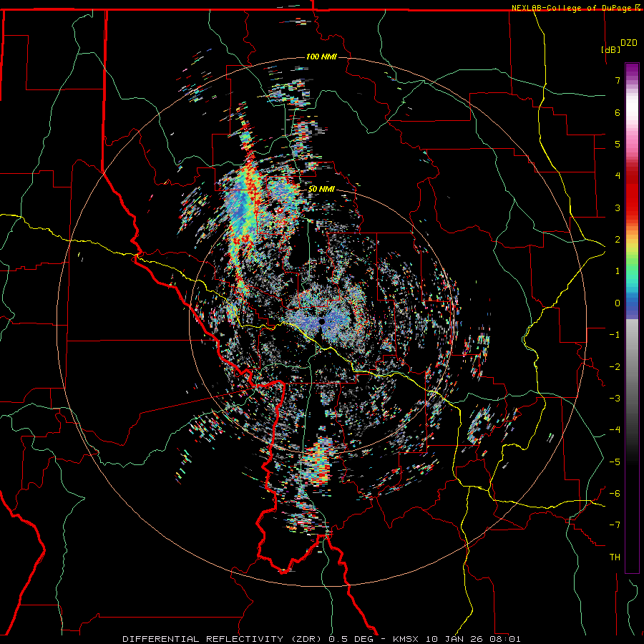This screenshot has width=644, height=644.
Task: Click the TH threshold label on scale
Action: 615,557
